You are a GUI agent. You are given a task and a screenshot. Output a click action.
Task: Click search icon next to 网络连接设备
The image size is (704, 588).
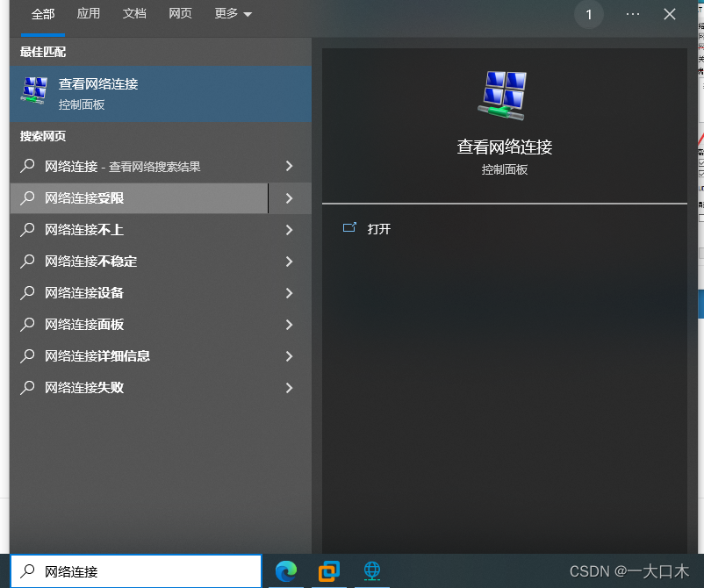(27, 292)
